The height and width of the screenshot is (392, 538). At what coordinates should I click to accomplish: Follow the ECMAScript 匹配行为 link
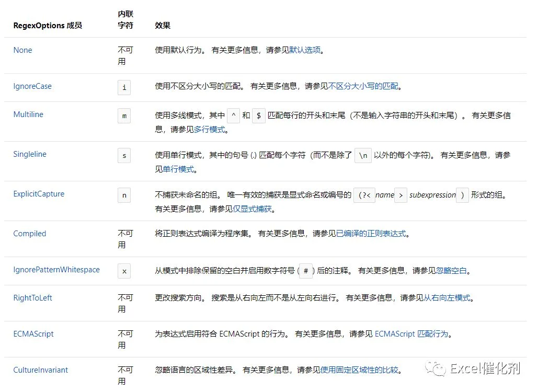tap(411, 333)
